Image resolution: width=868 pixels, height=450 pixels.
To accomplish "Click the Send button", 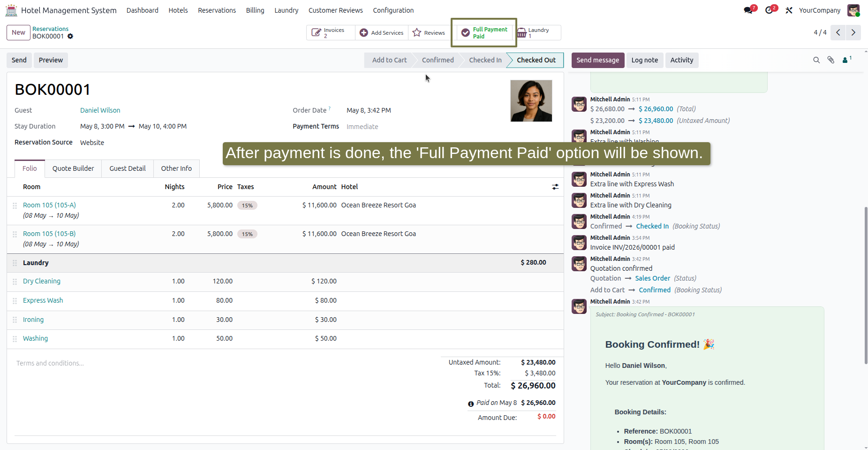I will click(x=19, y=60).
